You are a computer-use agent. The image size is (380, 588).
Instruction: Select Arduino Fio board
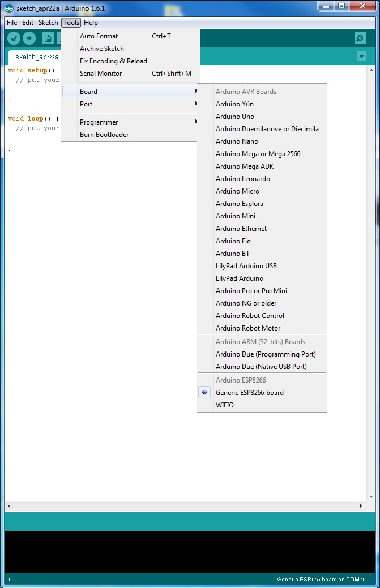(x=262, y=241)
